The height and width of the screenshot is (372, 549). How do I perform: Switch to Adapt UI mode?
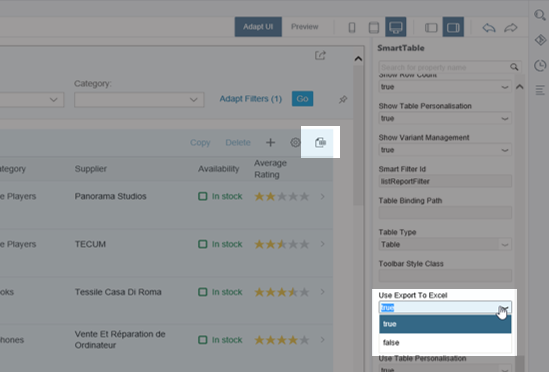click(x=258, y=27)
